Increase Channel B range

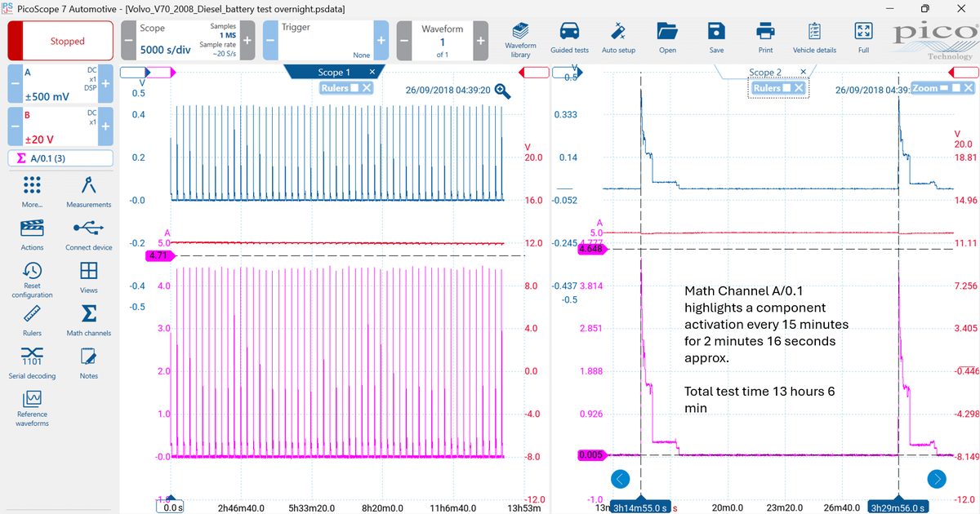(x=105, y=126)
